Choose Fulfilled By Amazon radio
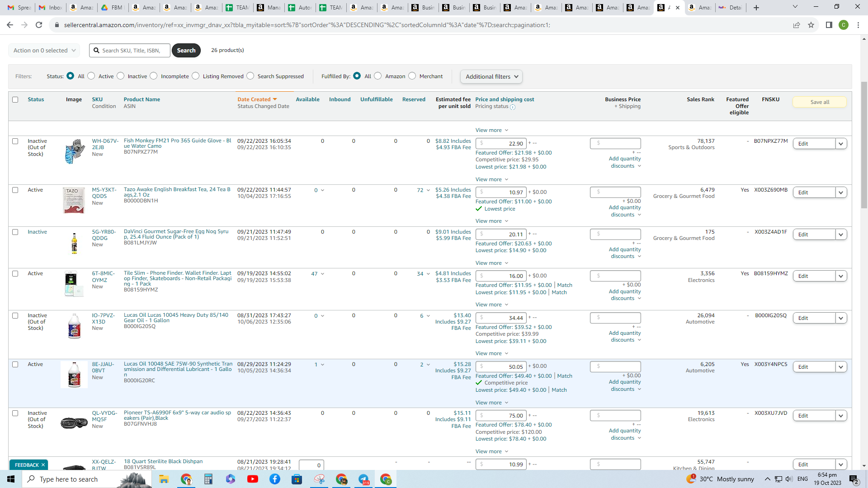Screen dimensions: 868x488 (378, 76)
